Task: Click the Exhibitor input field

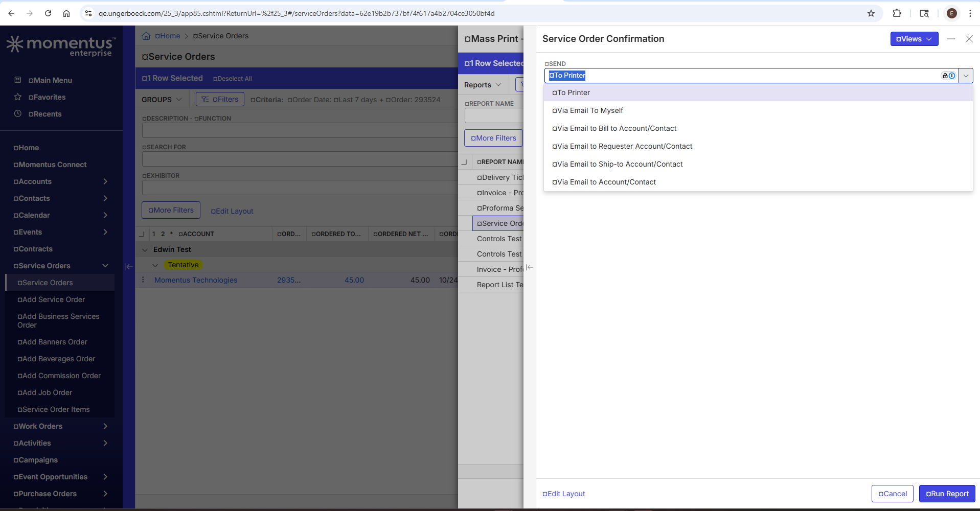Action: (x=300, y=188)
